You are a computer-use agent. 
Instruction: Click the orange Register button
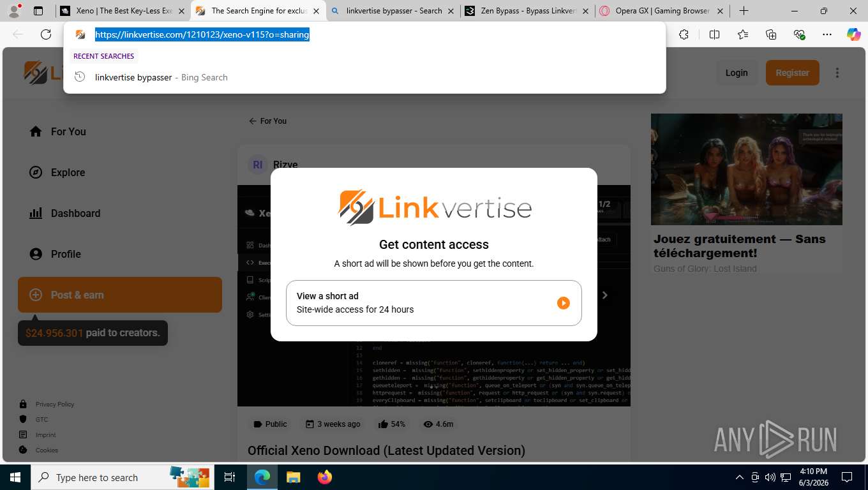pyautogui.click(x=792, y=73)
